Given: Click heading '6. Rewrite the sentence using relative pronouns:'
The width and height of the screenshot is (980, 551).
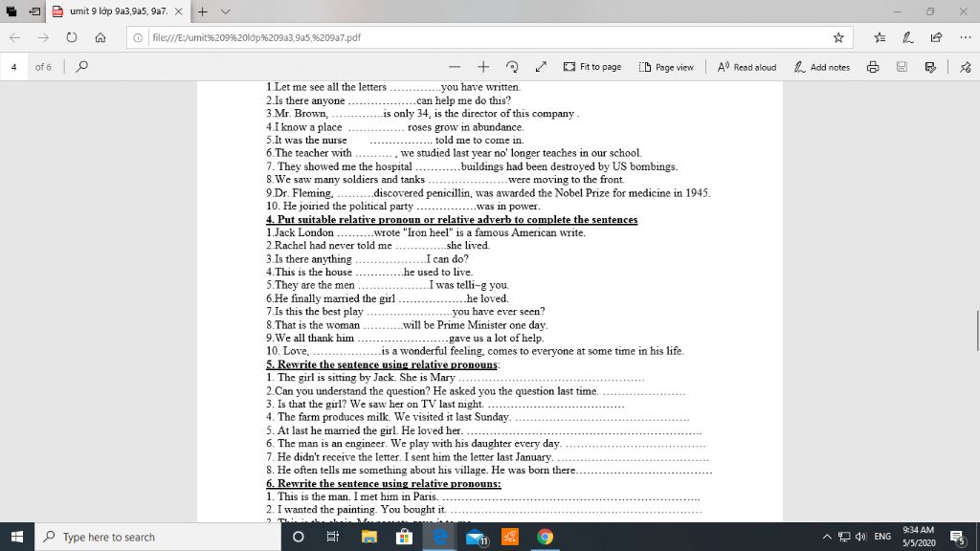Looking at the screenshot, I should click(x=383, y=483).
